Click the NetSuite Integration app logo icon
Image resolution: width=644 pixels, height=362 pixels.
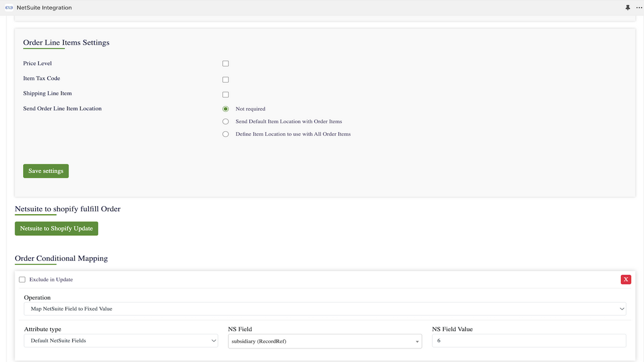point(9,8)
